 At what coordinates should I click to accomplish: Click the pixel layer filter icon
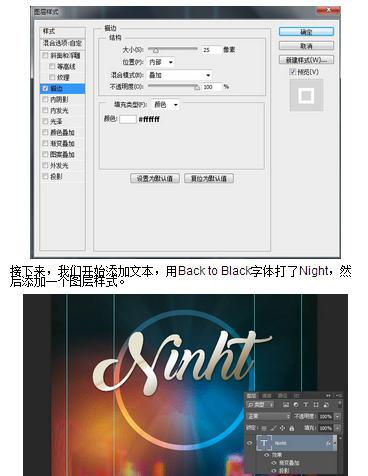pos(286,405)
